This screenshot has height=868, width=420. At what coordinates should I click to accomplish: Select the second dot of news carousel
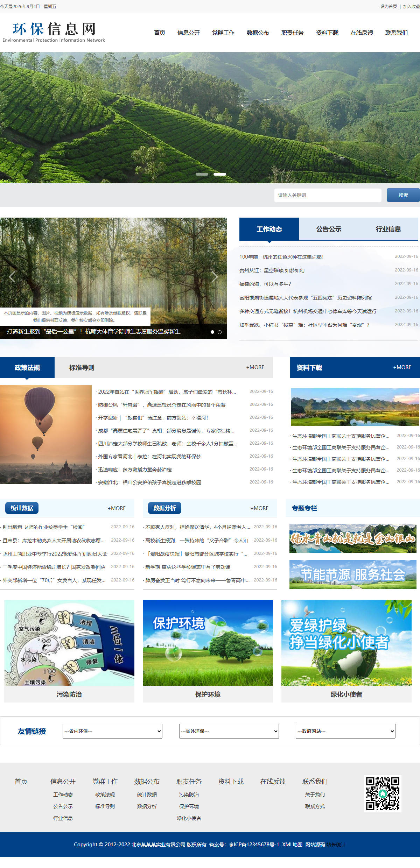pos(220,332)
